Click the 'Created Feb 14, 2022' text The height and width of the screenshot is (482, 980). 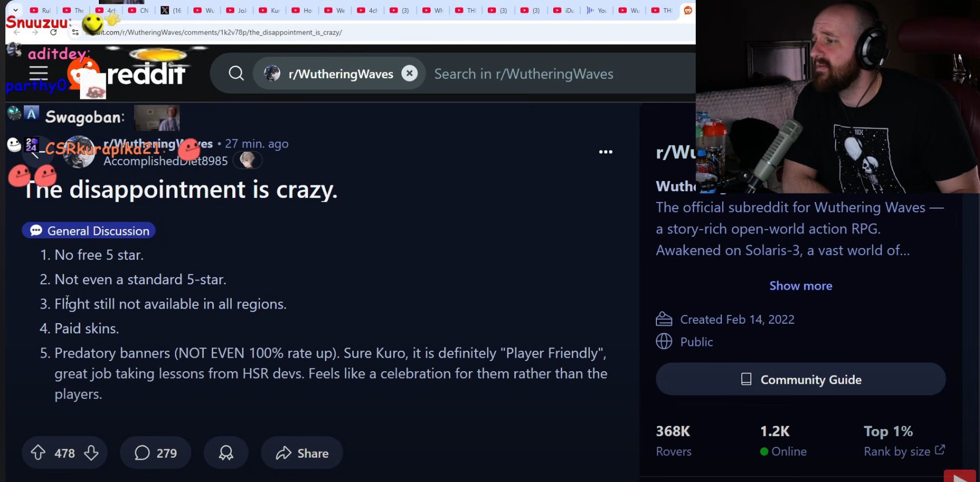point(737,319)
